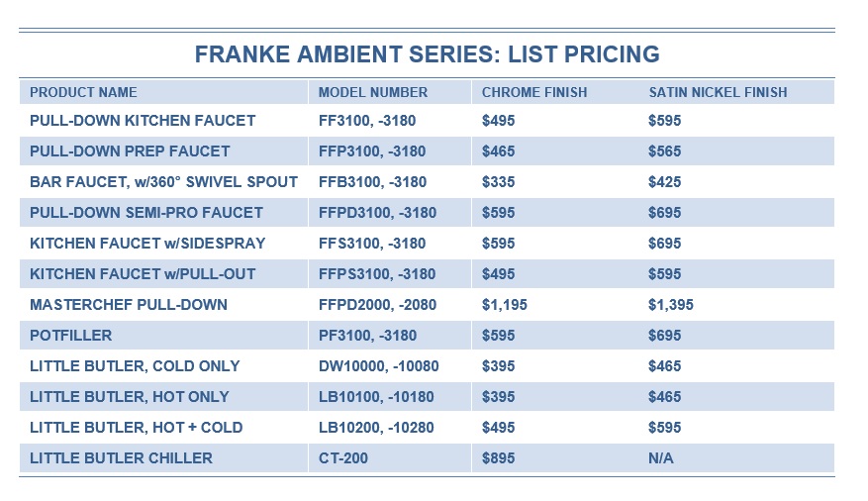Select the BAR FAUCET swivel spout cell

[x=163, y=182]
